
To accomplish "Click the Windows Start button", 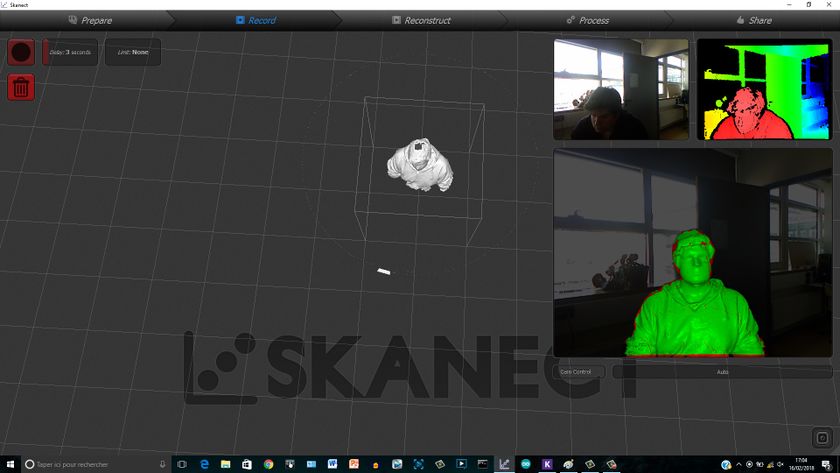I will [10, 464].
